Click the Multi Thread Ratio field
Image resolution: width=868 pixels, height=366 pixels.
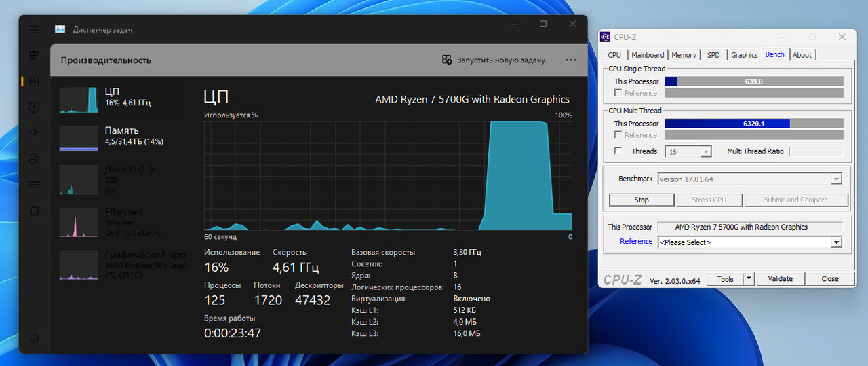[816, 151]
